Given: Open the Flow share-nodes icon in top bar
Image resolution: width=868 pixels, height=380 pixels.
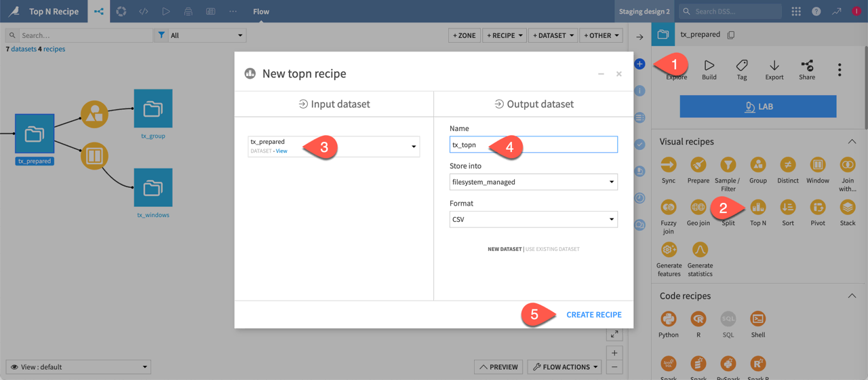Looking at the screenshot, I should 99,12.
